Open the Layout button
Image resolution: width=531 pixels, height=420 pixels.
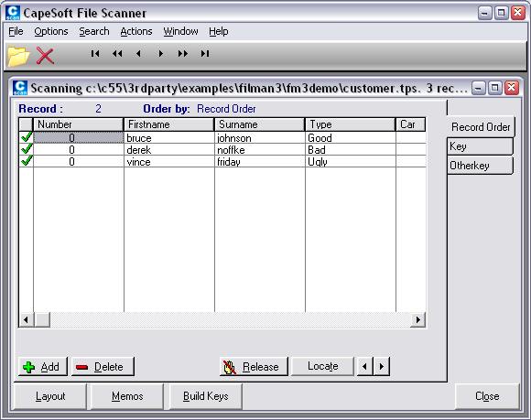(x=50, y=396)
